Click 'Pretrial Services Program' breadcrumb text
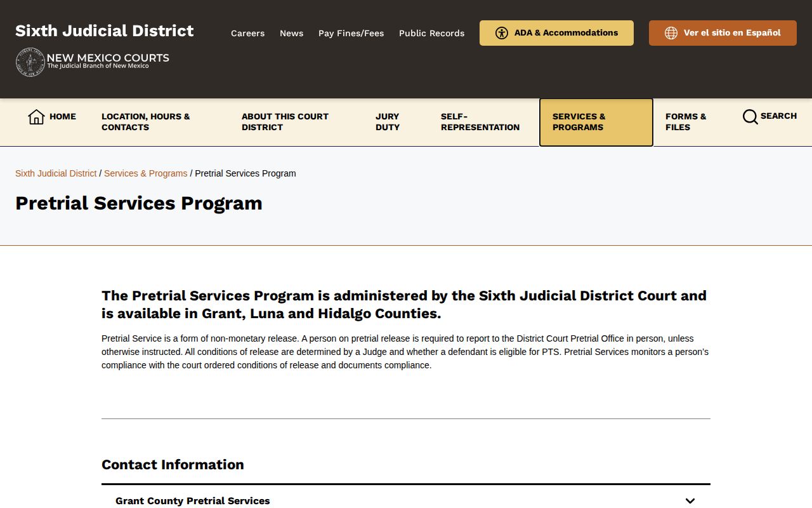Image resolution: width=812 pixels, height=508 pixels. (246, 173)
